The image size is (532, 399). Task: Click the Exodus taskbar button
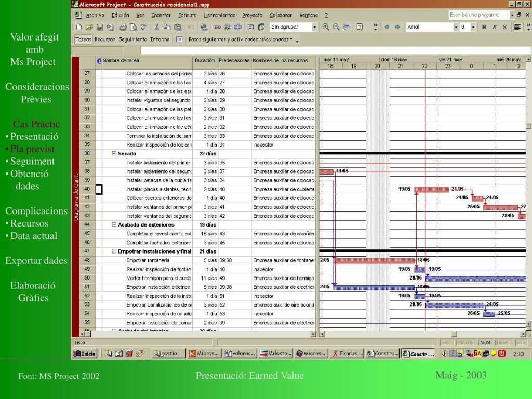[347, 353]
